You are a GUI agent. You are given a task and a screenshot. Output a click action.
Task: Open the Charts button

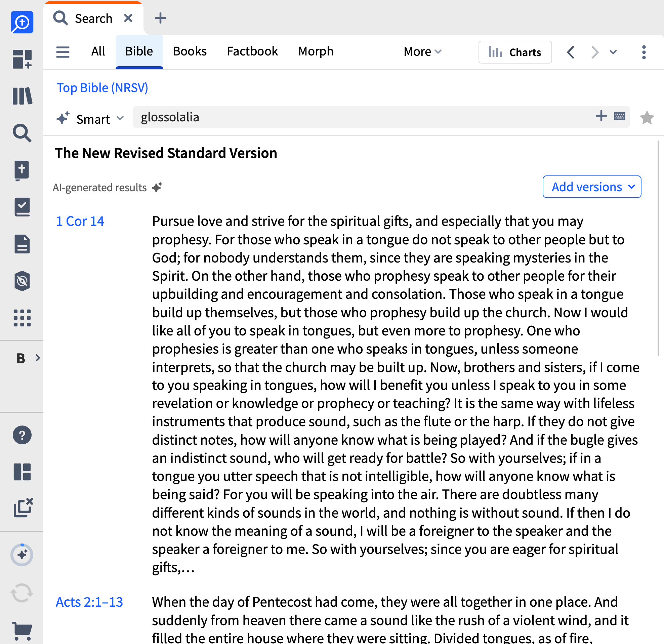(515, 52)
